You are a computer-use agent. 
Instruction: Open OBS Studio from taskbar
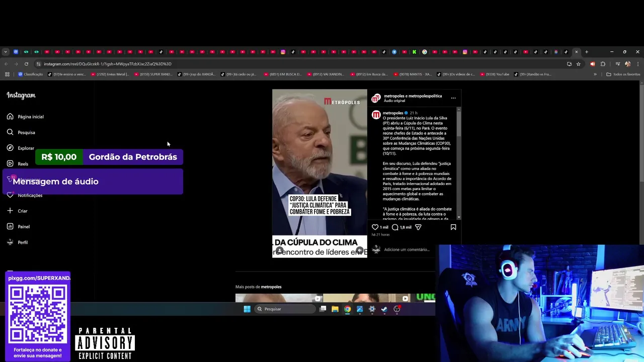coord(397,309)
